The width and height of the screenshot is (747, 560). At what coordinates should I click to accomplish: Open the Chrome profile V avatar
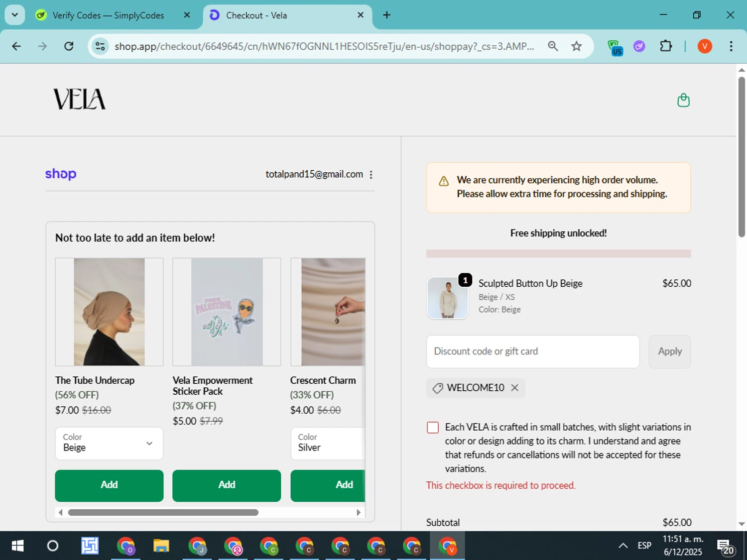click(x=705, y=46)
